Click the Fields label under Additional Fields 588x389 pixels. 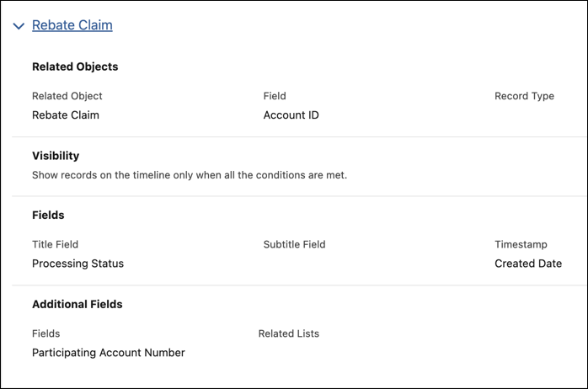45,333
